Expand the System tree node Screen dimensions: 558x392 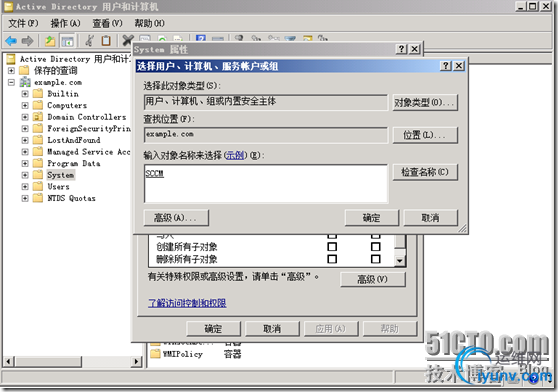point(25,175)
